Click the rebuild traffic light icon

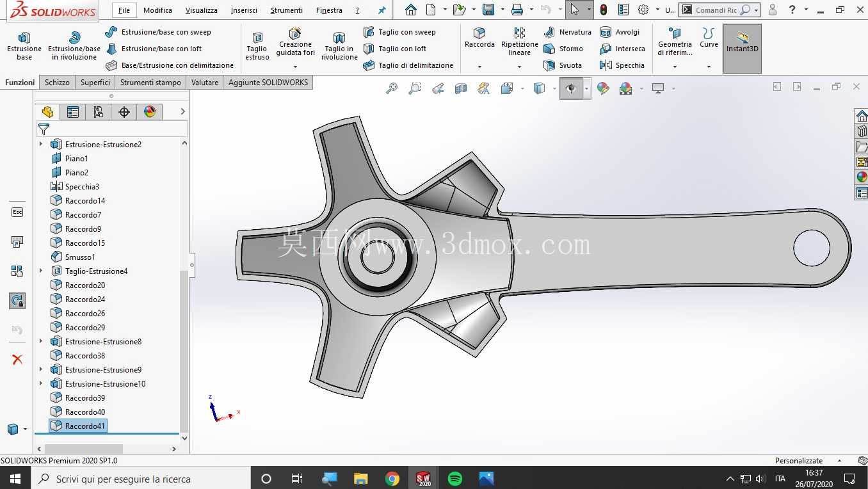[x=603, y=10]
